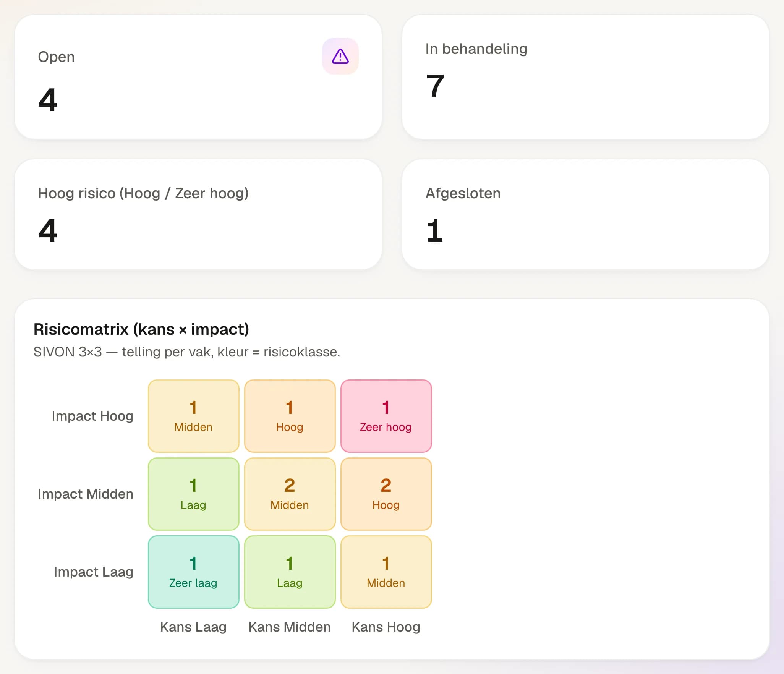This screenshot has width=784, height=674.
Task: Select the 'Midden' cell in the Impact Hoog row
Action: click(193, 416)
